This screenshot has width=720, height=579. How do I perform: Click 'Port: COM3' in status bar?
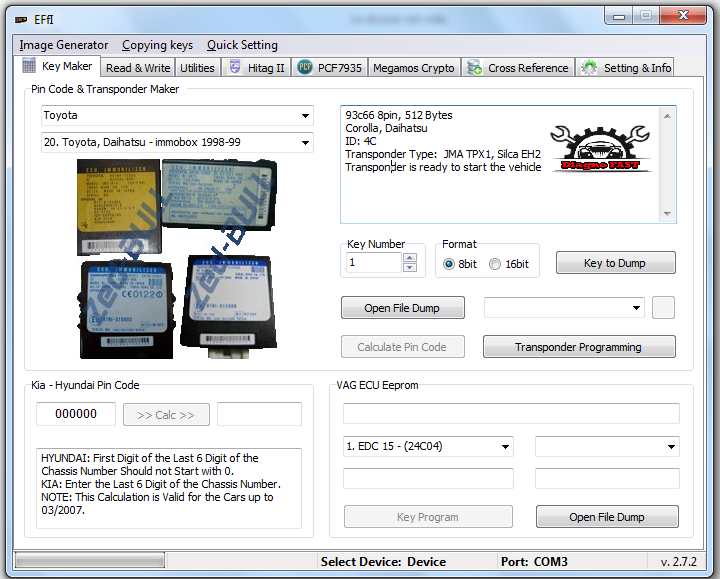534,562
